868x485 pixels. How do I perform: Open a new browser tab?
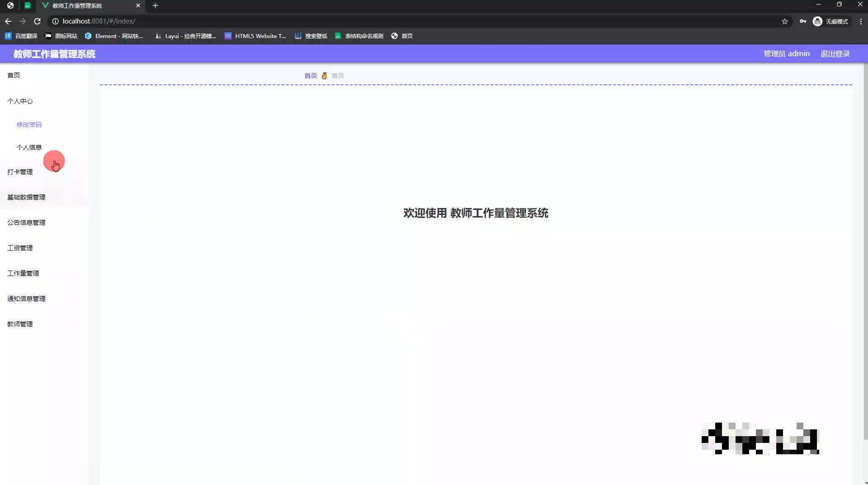[x=155, y=5]
